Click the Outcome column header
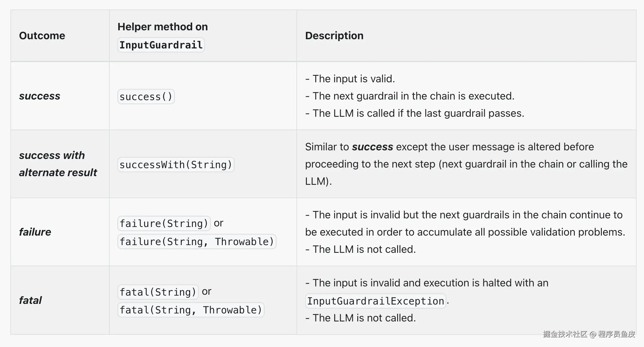The image size is (644, 347). pyautogui.click(x=42, y=36)
